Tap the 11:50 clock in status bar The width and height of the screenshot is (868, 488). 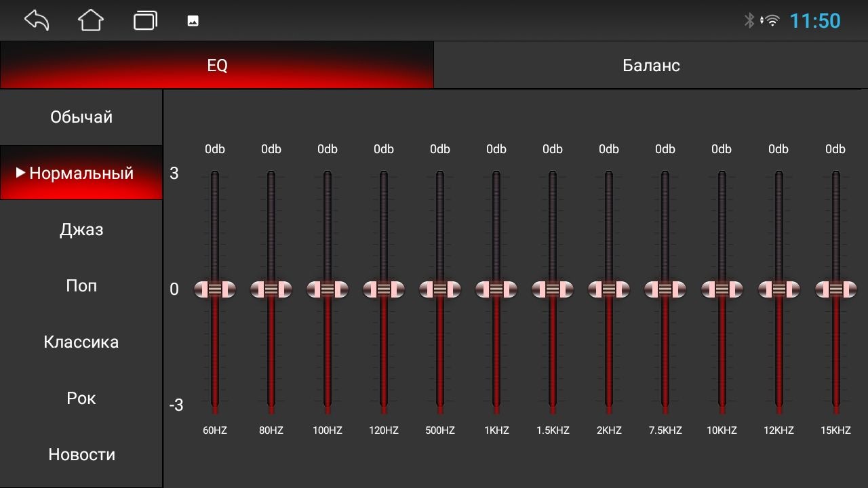815,20
